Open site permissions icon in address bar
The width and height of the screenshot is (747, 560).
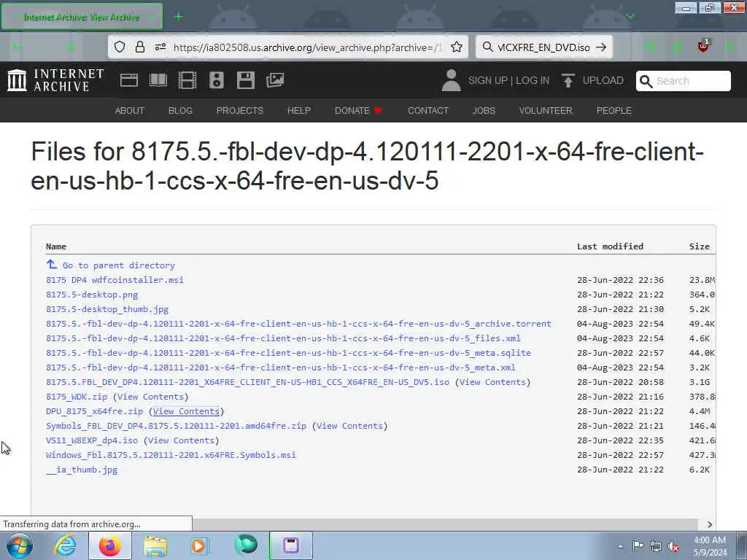[160, 47]
